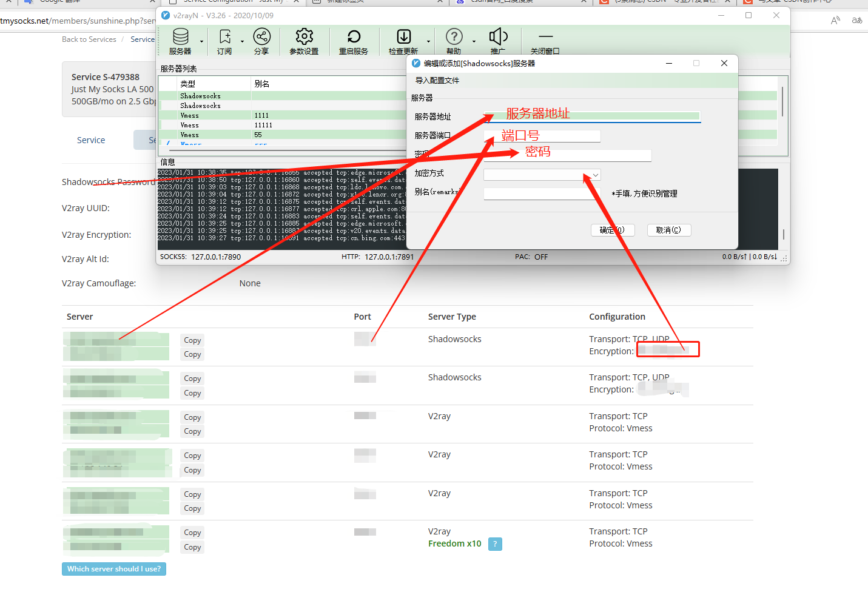The image size is (868, 589).
Task: Click the 订阅 subscription toolbar icon
Action: tap(224, 41)
